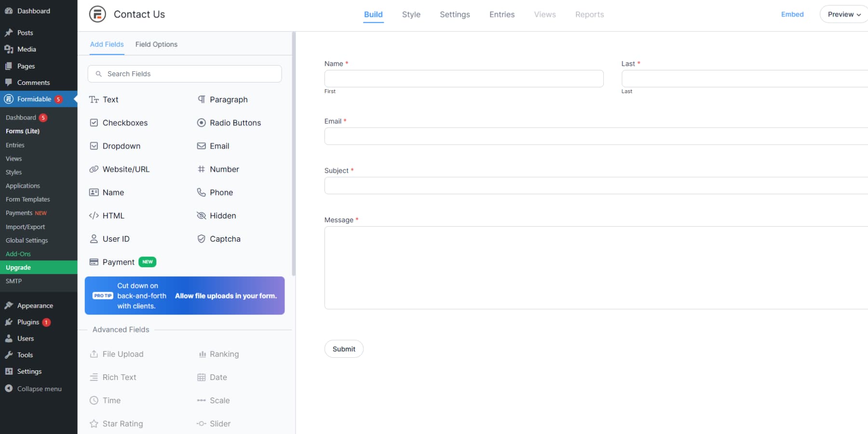Add a File Upload field
868x434 pixels.
point(122,353)
